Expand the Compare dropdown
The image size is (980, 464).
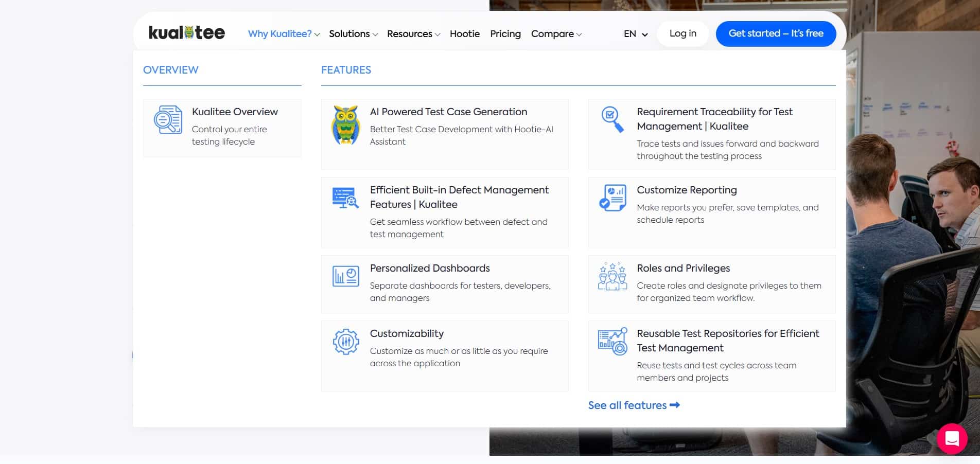click(x=556, y=33)
